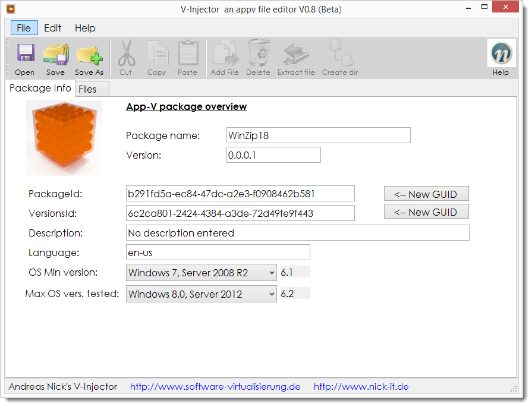Screen dimensions: 532x407
Task: Close the V-Injector window
Action: coord(505,7)
